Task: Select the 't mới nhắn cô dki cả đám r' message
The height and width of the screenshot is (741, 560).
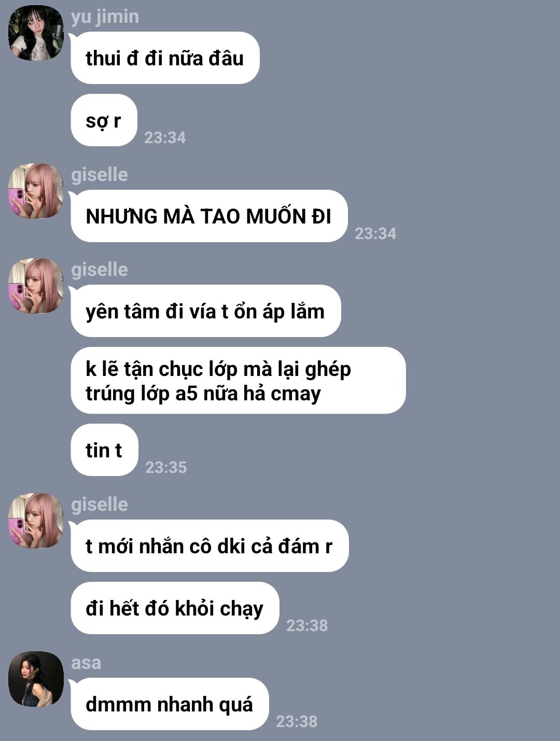Action: [209, 546]
